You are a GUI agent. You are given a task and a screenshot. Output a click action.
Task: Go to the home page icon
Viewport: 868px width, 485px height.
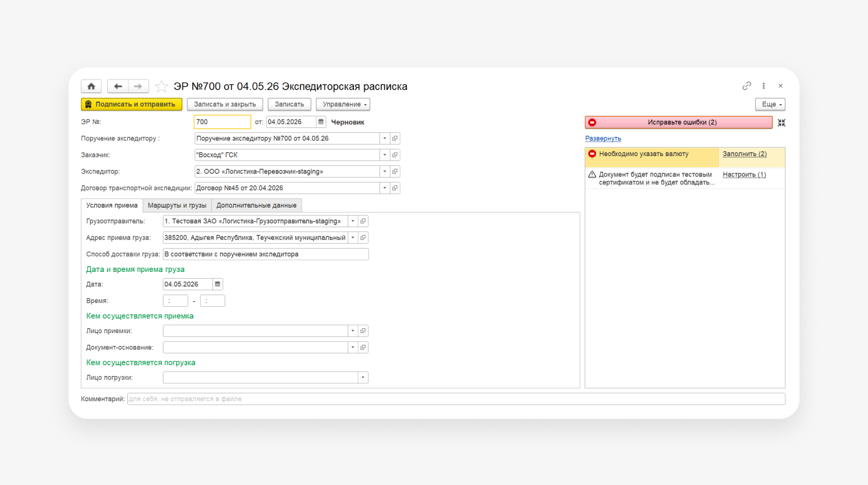point(91,86)
